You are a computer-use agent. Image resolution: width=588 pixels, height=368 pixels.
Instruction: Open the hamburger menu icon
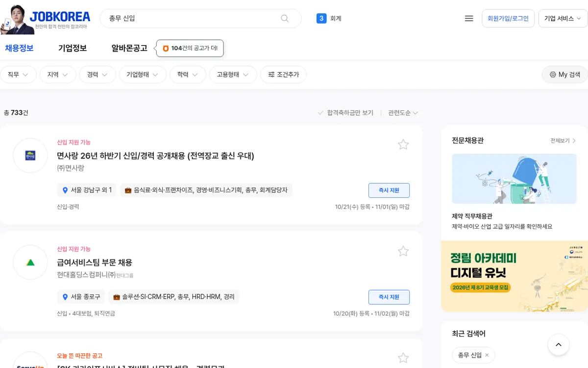(x=469, y=18)
